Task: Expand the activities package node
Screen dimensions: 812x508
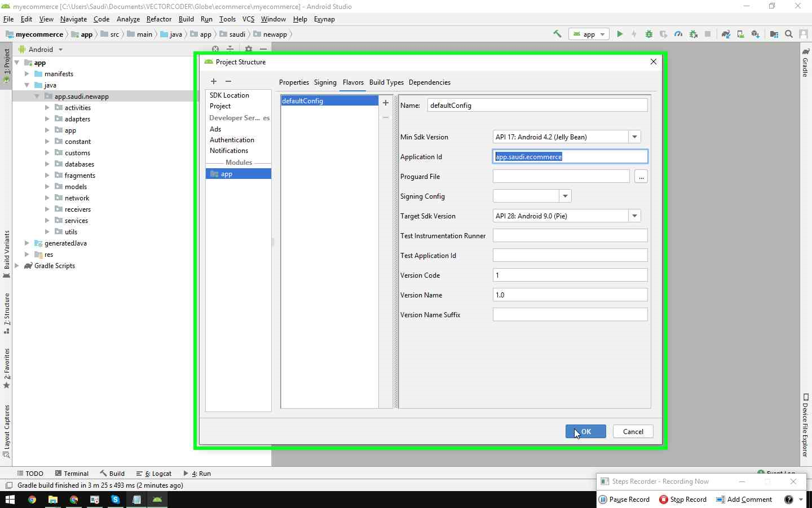Action: point(47,107)
